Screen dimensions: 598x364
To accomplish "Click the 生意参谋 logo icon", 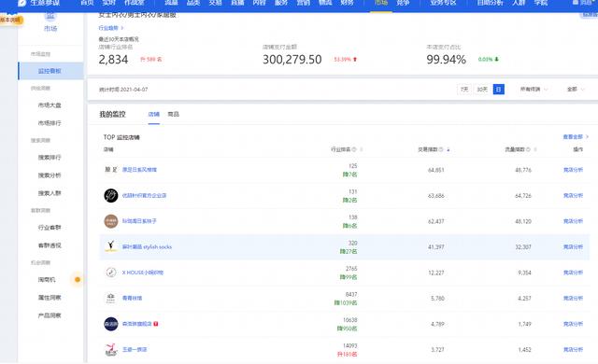I will pyautogui.click(x=21, y=3).
